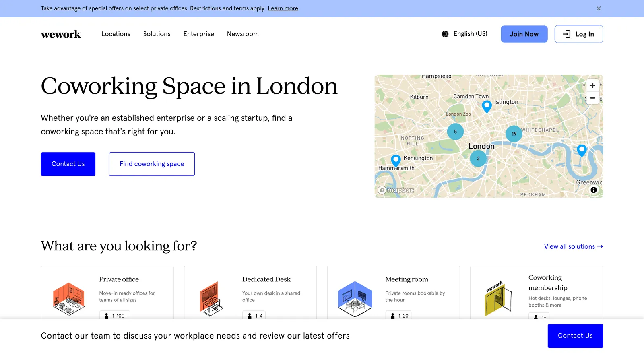Viewport: 644px width, 353px height.
Task: Click the Coworking Space in London heading
Action: 189,86
